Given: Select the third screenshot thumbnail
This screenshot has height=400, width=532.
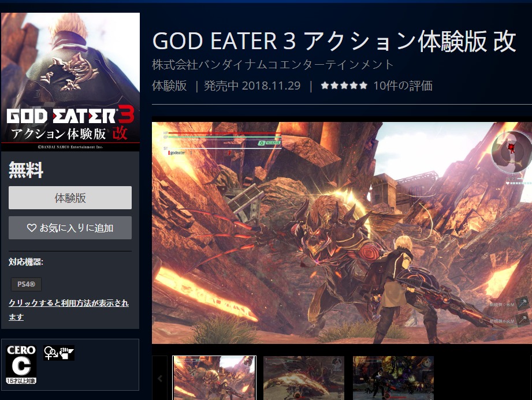Looking at the screenshot, I should 393,378.
